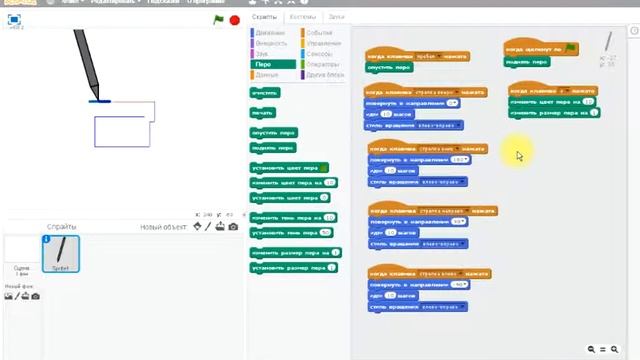640x360 pixels.
Task: Open the Сенсоры block category
Action: pyautogui.click(x=319, y=54)
